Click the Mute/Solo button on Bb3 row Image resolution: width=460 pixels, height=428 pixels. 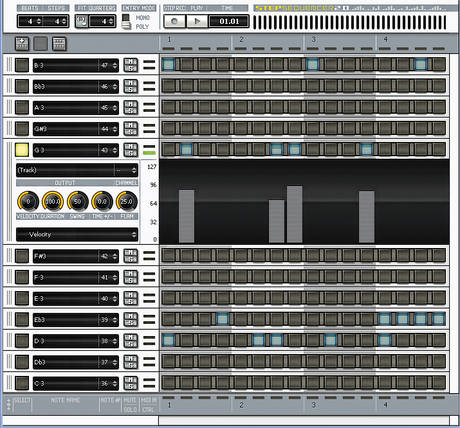[131, 86]
